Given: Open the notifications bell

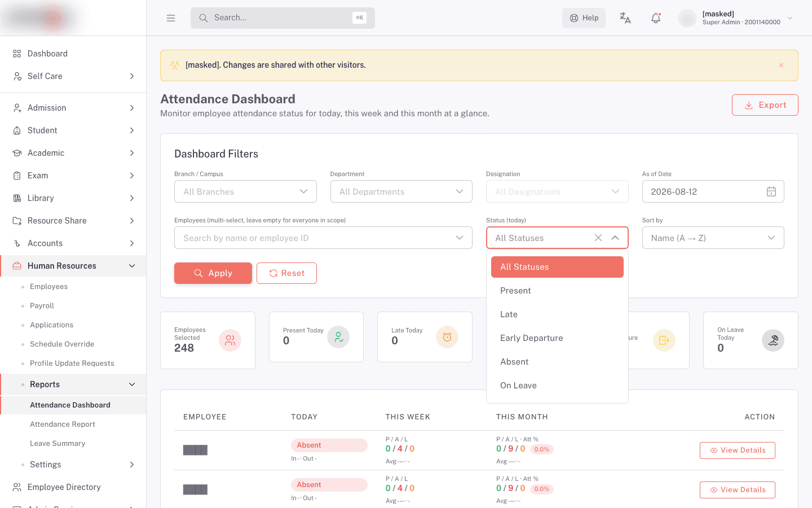Looking at the screenshot, I should pyautogui.click(x=656, y=18).
